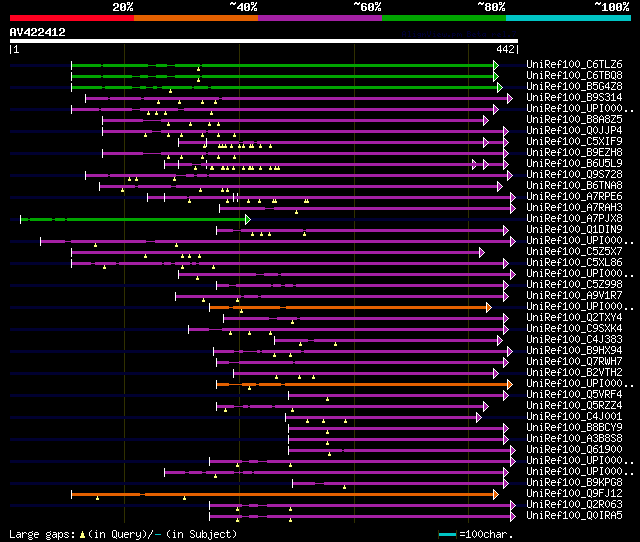Click the UniRef100_B8BCY9 name
The width and height of the screenshot is (640, 542).
[574, 428]
